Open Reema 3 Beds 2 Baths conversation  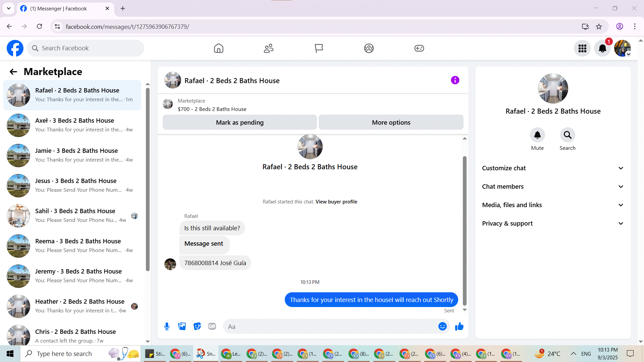(72, 246)
